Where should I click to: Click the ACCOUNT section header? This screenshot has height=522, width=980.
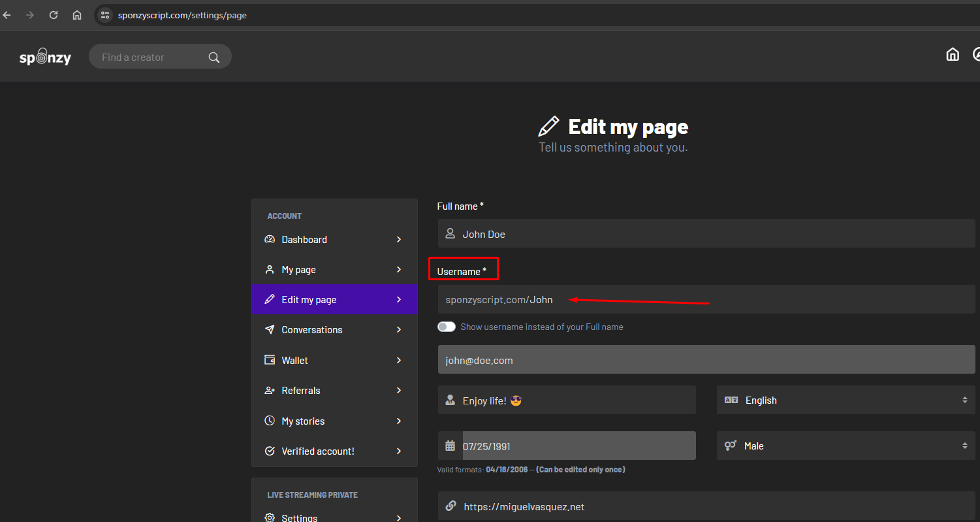285,216
